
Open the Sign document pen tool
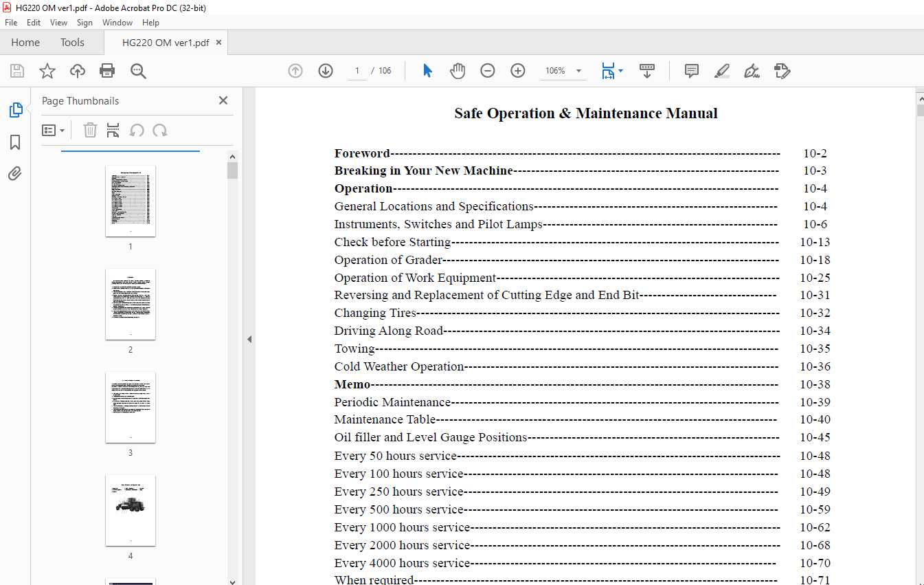pyautogui.click(x=752, y=71)
